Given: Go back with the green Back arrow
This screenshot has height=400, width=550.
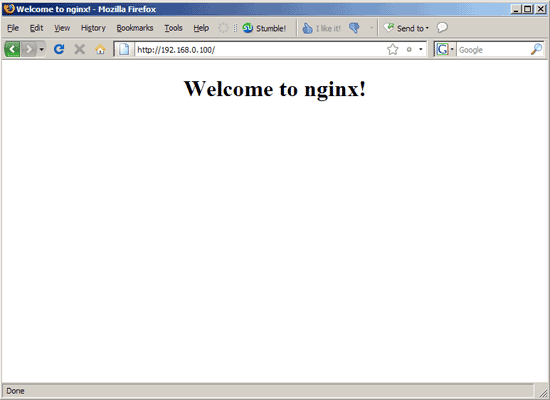Looking at the screenshot, I should 12,49.
